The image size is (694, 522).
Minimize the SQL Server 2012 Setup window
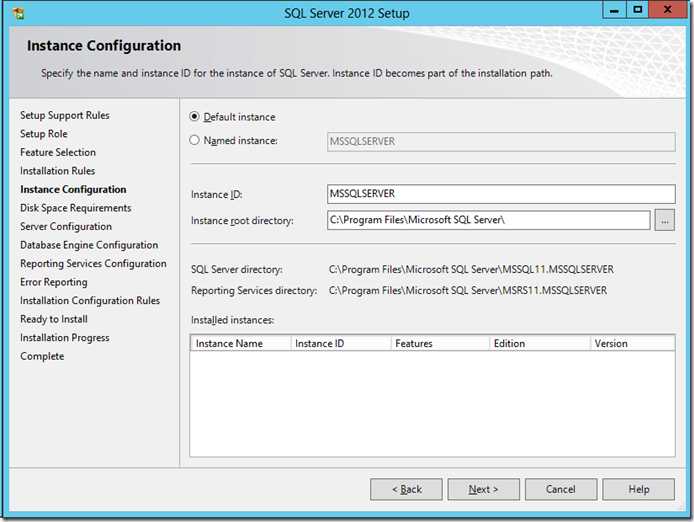(x=614, y=10)
